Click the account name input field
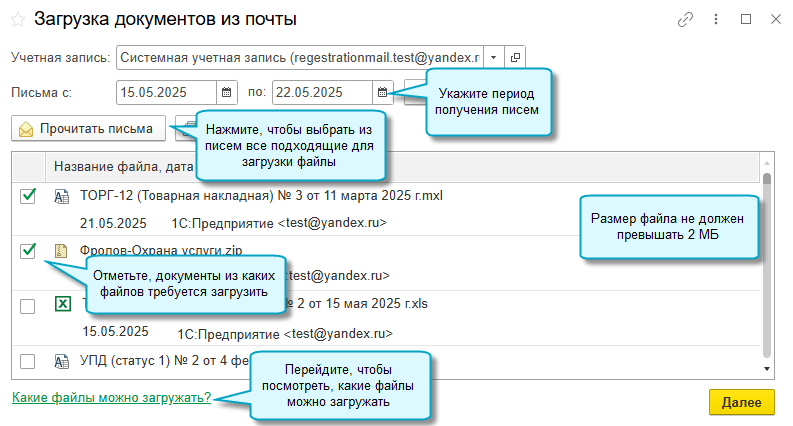The width and height of the screenshot is (793, 426). 299,57
